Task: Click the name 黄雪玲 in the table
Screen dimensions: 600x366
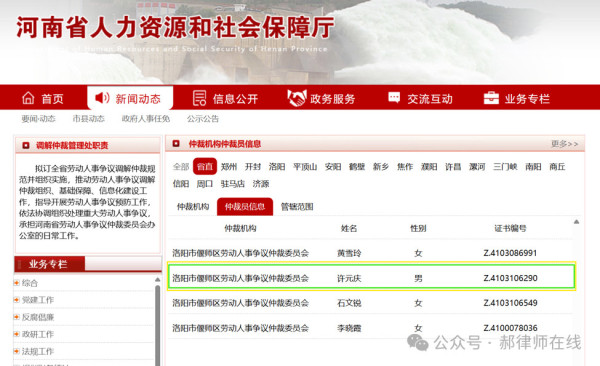Action: click(x=349, y=253)
